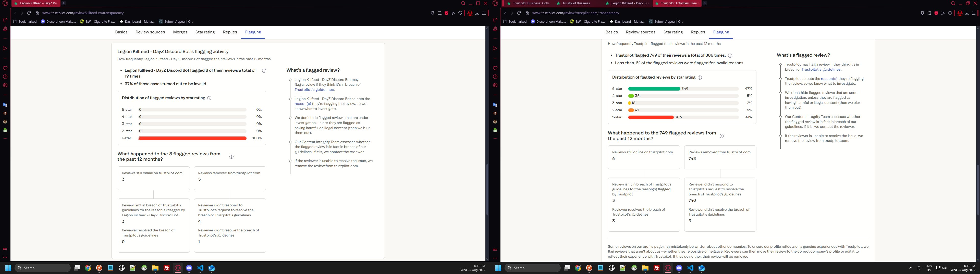
Task: Open Trustpilot's guidelines link on killfeed.co page
Action: click(314, 90)
